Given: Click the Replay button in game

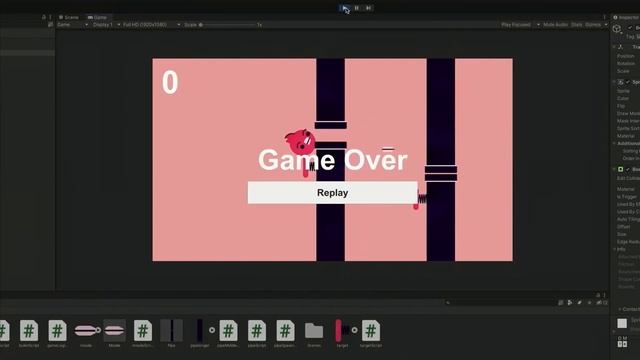Looking at the screenshot, I should pos(332,193).
